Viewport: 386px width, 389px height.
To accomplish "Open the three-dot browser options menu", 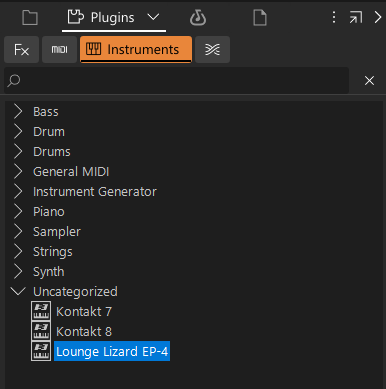I will 334,17.
